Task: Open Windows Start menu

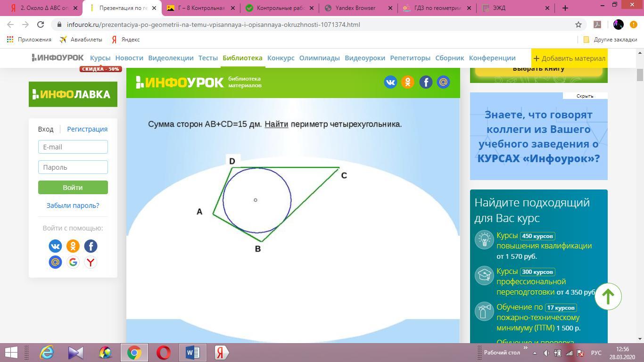Action: pos(11,353)
